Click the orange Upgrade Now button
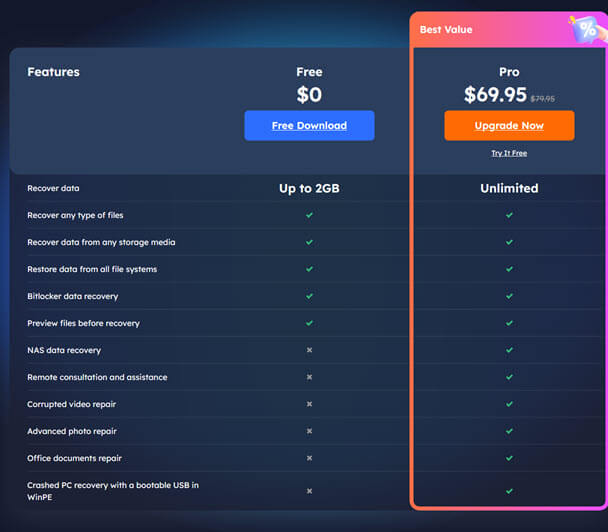 509,125
